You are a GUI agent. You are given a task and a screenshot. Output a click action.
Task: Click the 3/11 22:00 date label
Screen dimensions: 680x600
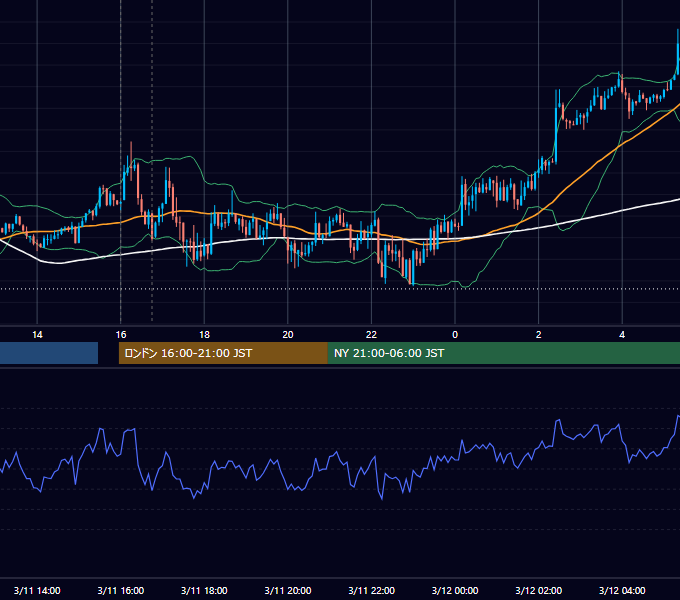372,590
